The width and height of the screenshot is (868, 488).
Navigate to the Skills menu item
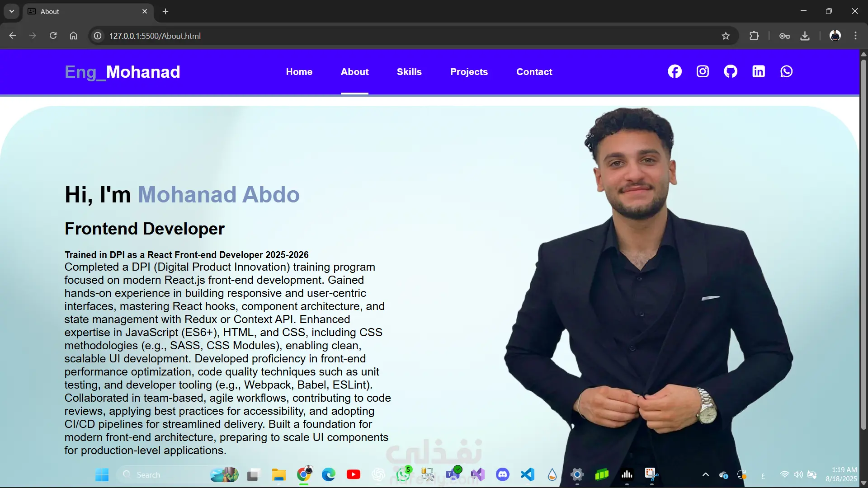(409, 72)
